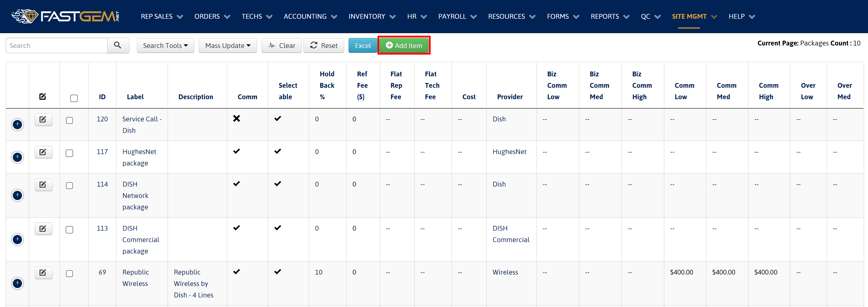The image size is (868, 307).
Task: Click the FastGem logo
Action: [65, 16]
